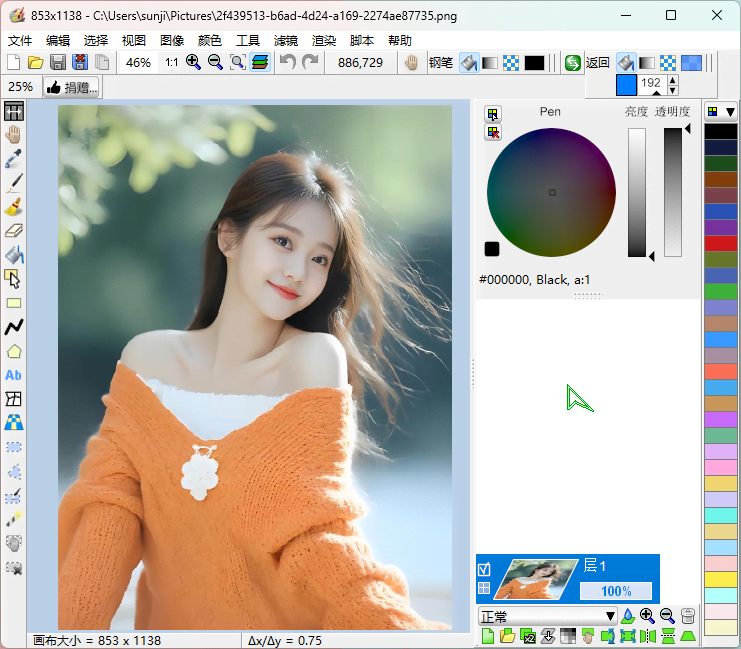Select the Hand pan tool in left toolbox

point(14,135)
